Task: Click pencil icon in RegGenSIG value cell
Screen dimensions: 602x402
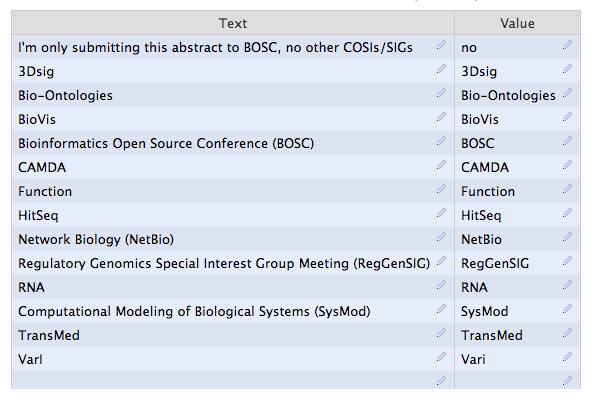Action: (567, 262)
